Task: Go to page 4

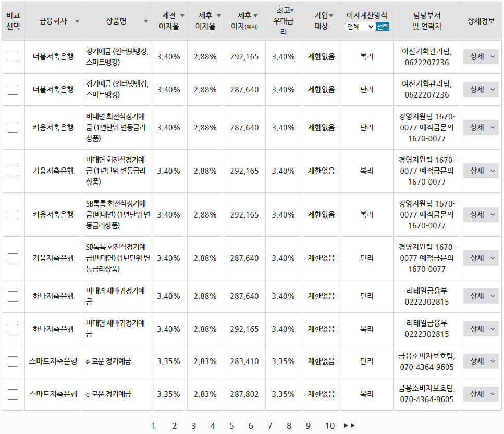Action: tap(213, 426)
